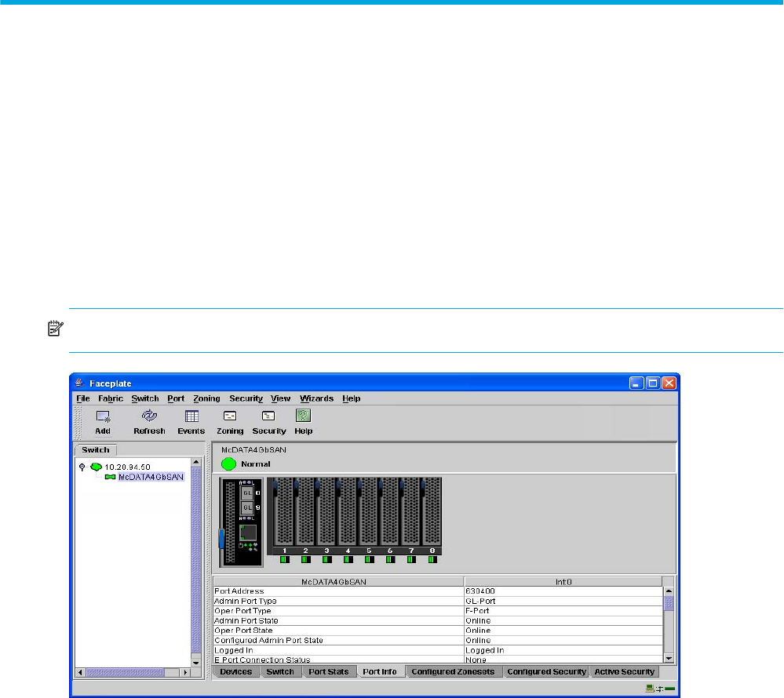784x698 pixels.
Task: Switch to the Configured Security tab
Action: point(546,671)
